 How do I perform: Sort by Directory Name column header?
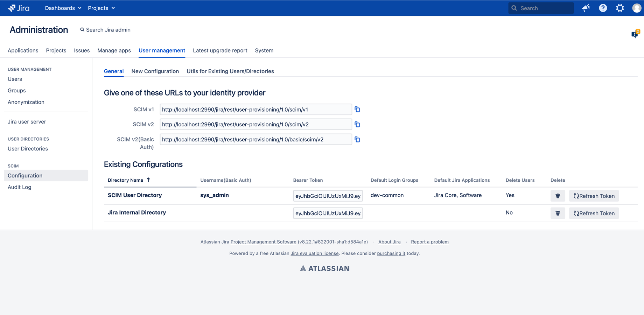(x=125, y=180)
